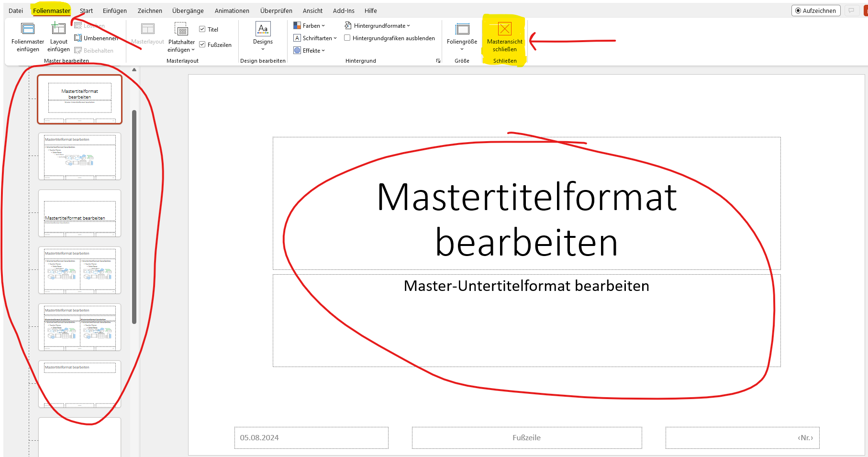Click the red Masteransicht schließen icon
Screen dimensions: 868x457
point(504,29)
